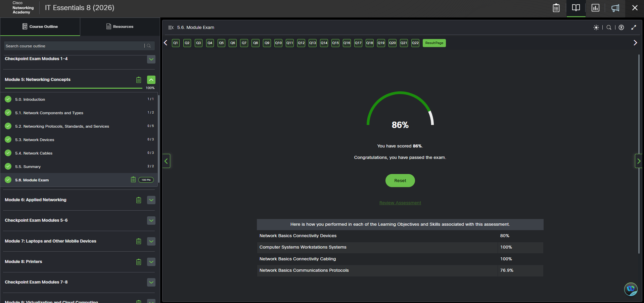Select the Q10 question tab
Screen dimensions: 644x303
tap(278, 43)
